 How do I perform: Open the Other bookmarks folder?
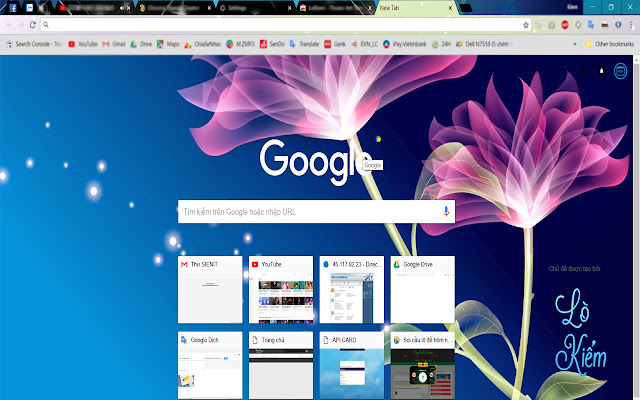610,44
